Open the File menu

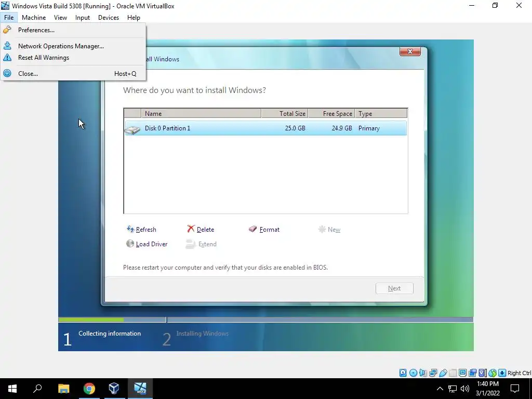click(x=9, y=17)
